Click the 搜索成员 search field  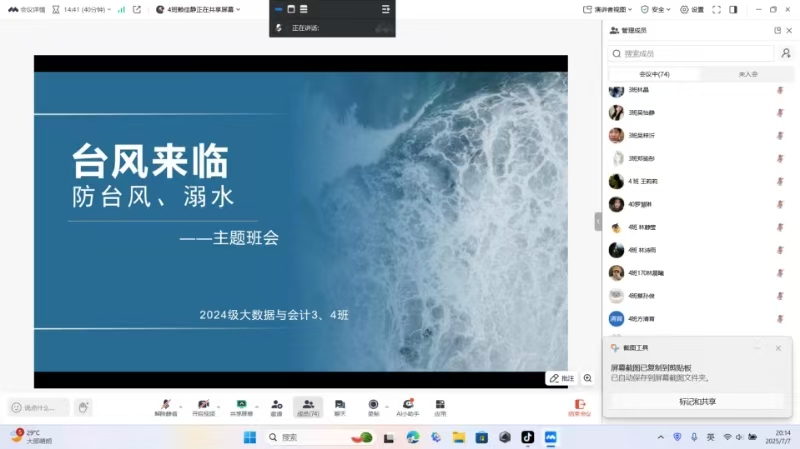tap(690, 53)
